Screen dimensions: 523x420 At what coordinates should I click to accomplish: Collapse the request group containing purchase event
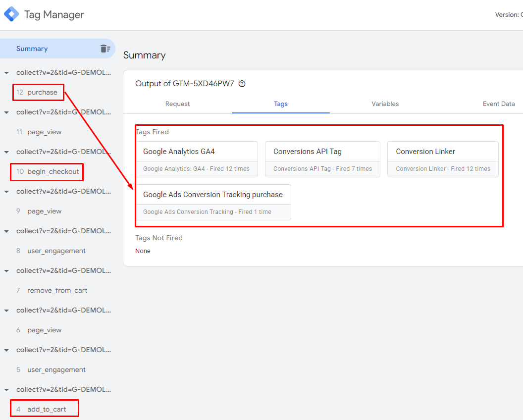coord(6,73)
